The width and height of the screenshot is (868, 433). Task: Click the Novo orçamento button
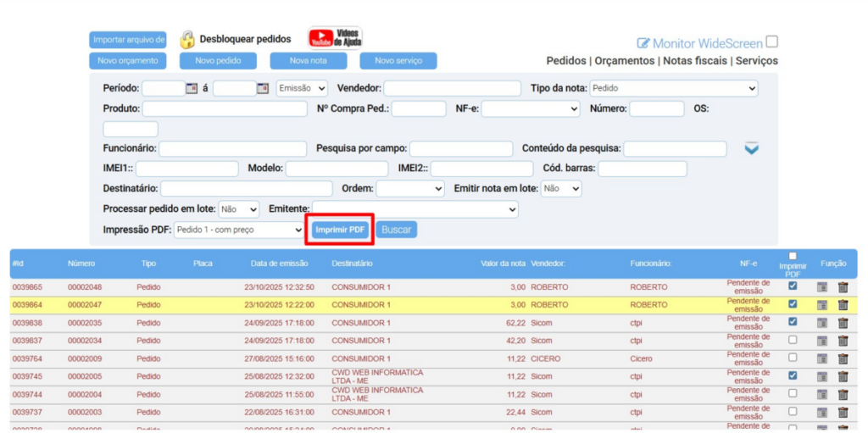coord(128,61)
